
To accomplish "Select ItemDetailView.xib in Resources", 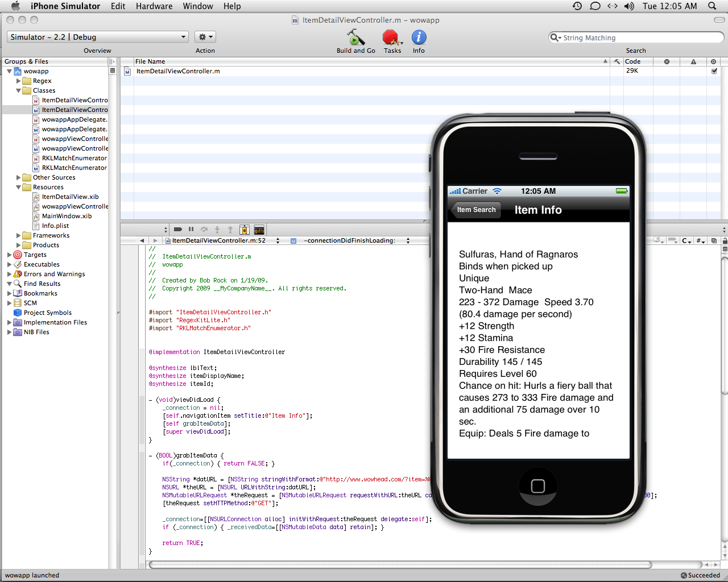I will 70,197.
